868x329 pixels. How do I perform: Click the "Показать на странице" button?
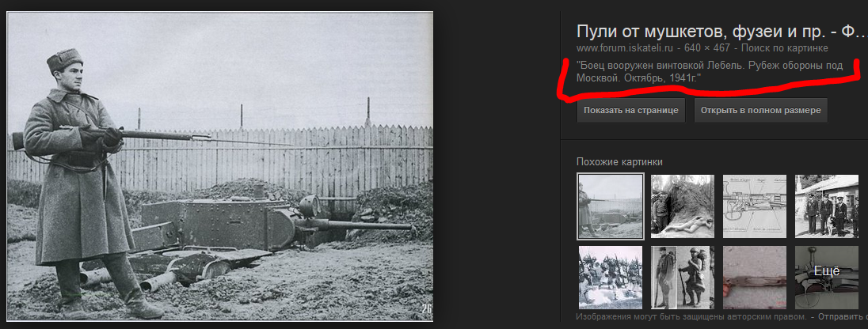point(631,110)
